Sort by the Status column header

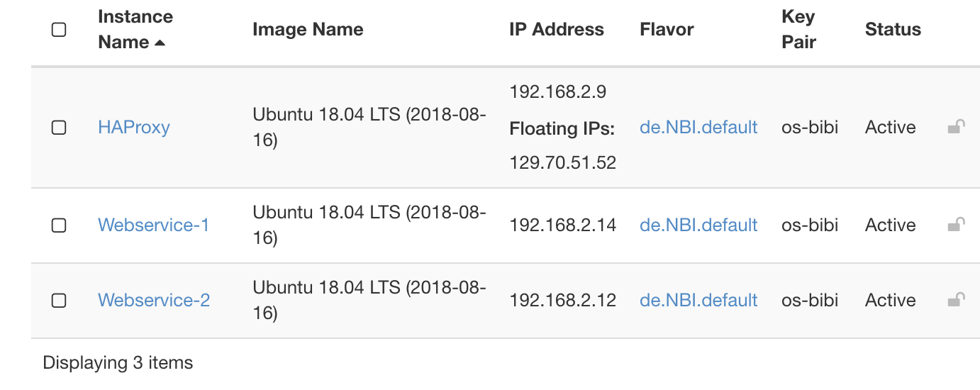pyautogui.click(x=893, y=30)
